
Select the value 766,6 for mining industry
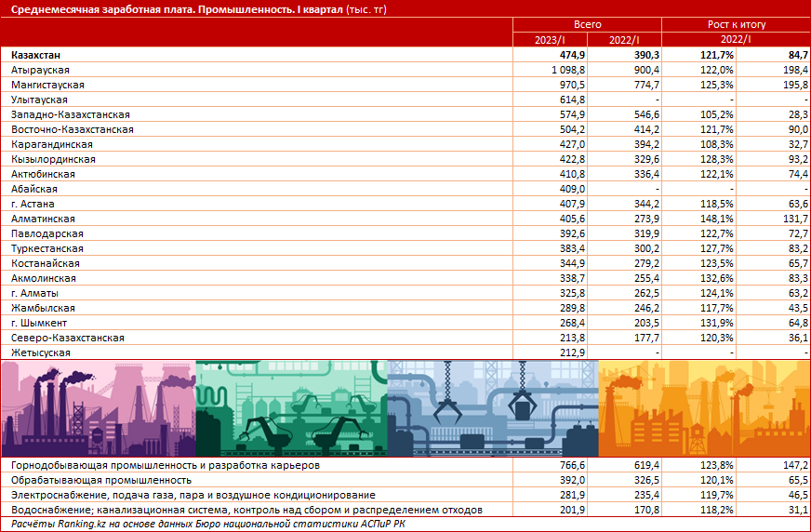(x=572, y=465)
